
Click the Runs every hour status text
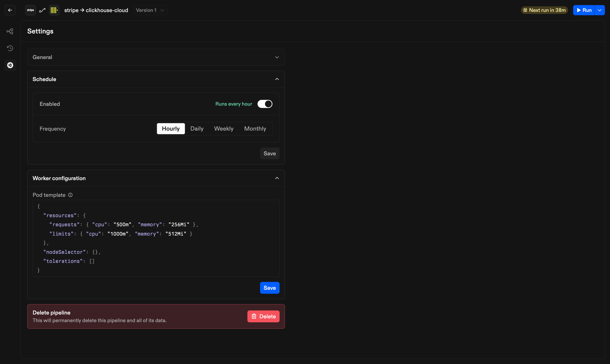[233, 104]
